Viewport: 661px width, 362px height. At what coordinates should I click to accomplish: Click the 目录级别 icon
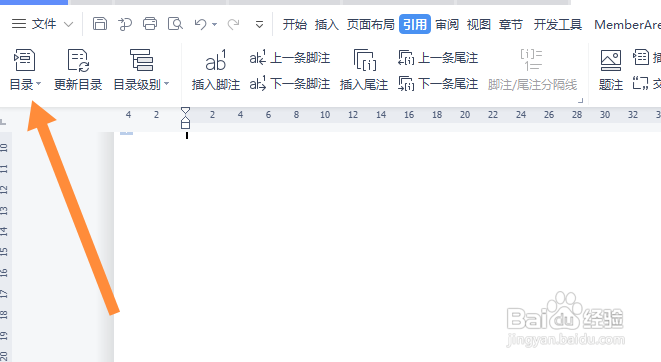coord(141,60)
